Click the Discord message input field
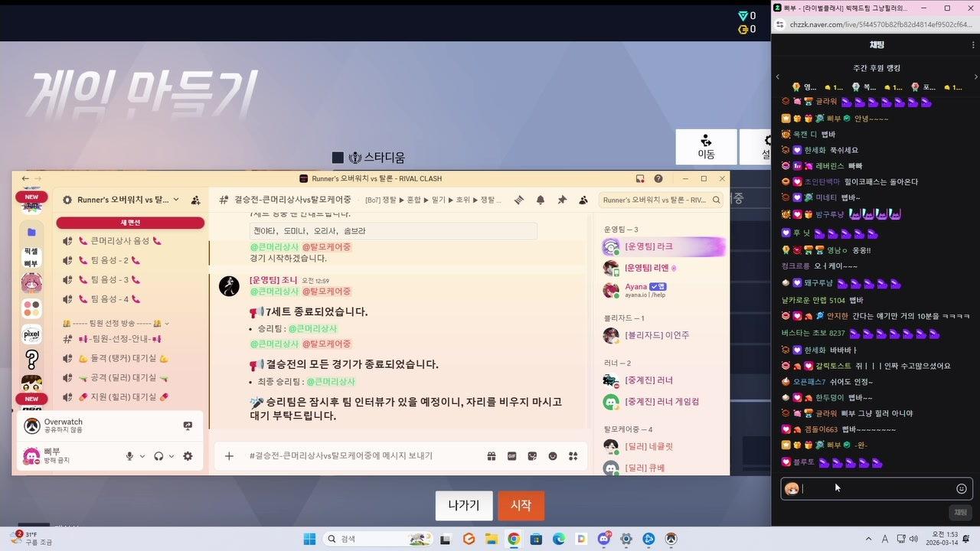 (x=345, y=455)
